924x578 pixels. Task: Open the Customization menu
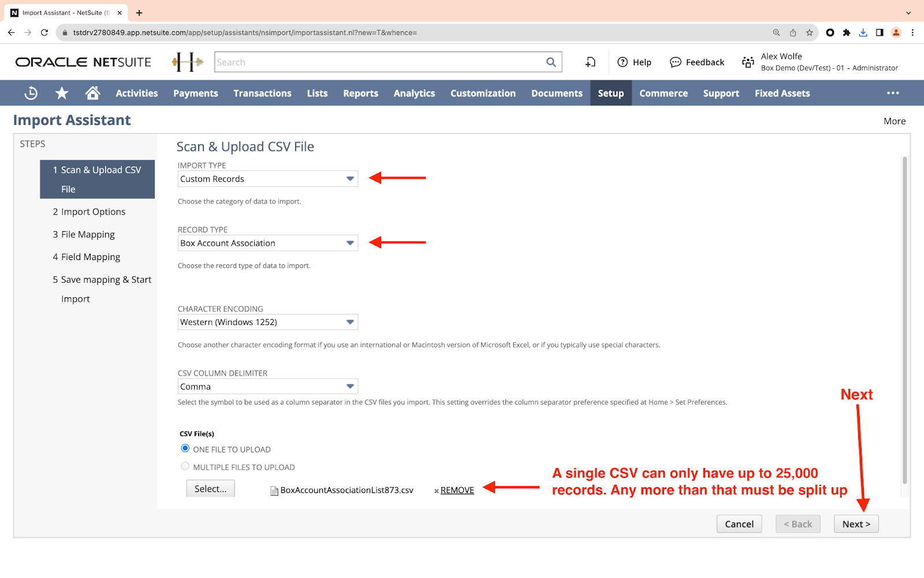coord(483,93)
